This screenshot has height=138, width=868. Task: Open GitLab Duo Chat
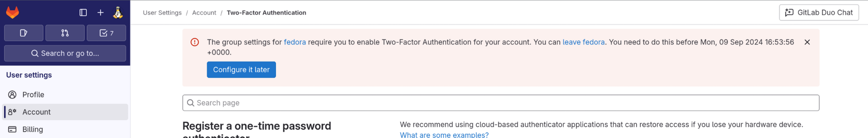(x=819, y=13)
